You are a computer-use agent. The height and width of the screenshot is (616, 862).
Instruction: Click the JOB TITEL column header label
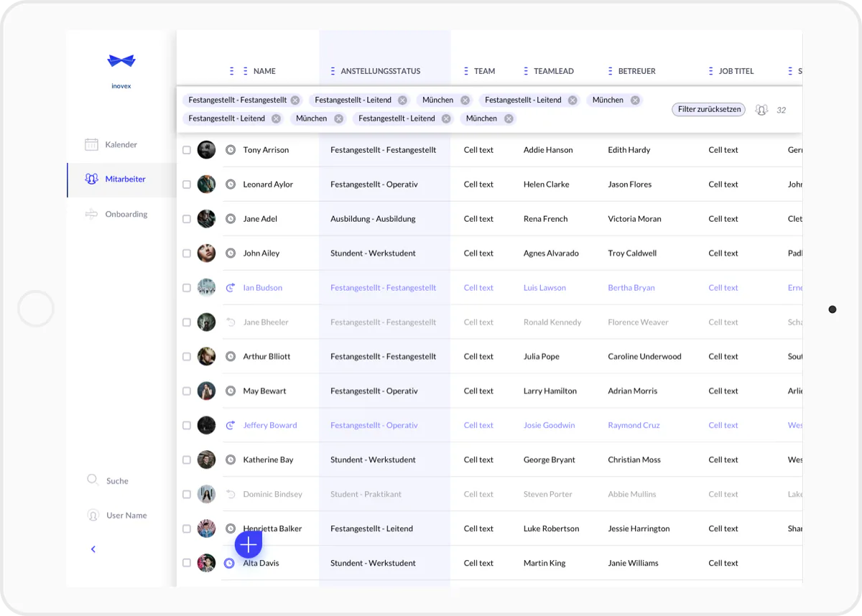click(736, 71)
